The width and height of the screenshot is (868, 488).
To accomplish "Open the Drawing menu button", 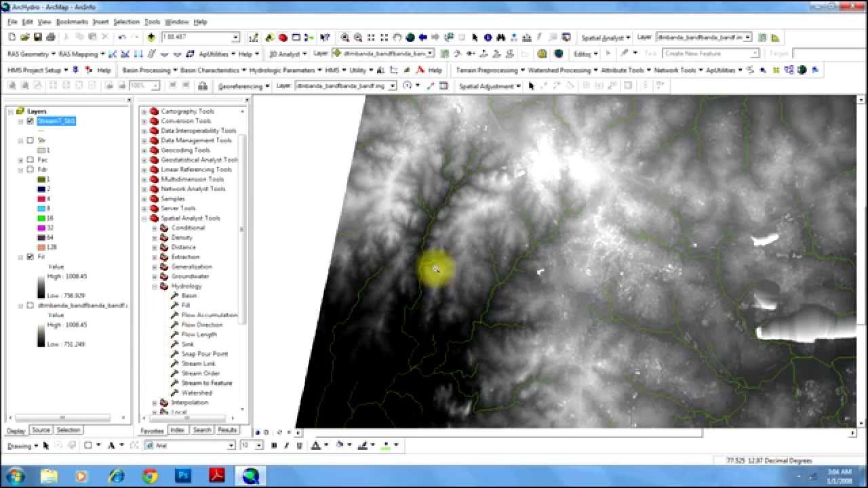I will (x=22, y=446).
